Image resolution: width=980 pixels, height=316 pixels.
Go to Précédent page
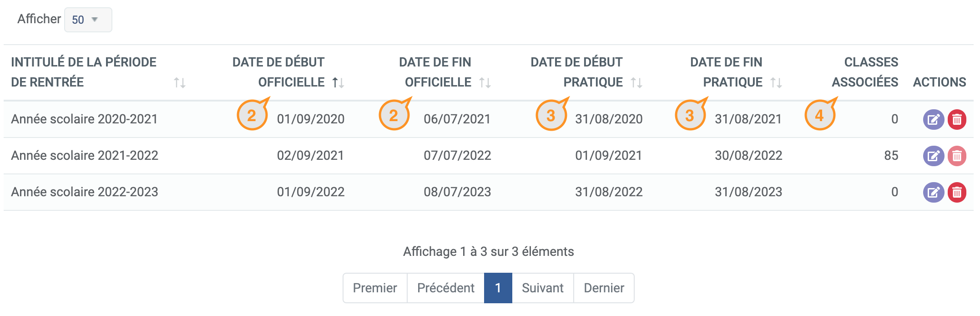[x=446, y=288]
